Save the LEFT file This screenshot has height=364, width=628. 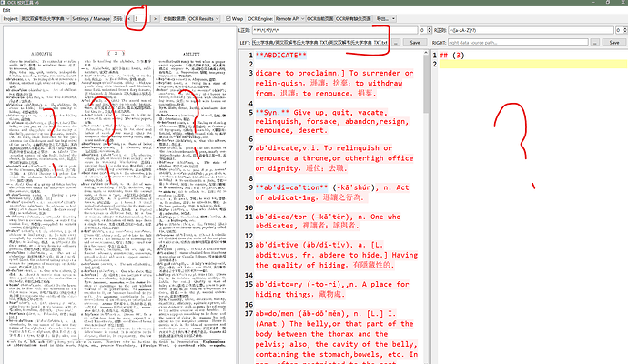[x=414, y=43]
